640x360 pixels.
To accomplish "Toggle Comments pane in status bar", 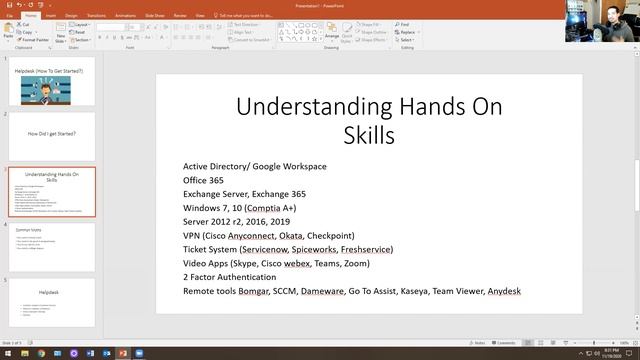I will click(504, 343).
